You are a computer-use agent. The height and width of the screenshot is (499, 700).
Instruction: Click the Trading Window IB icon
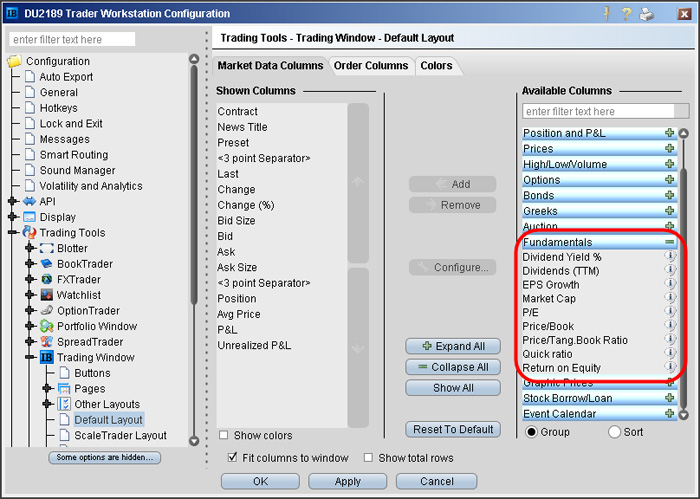coord(46,357)
